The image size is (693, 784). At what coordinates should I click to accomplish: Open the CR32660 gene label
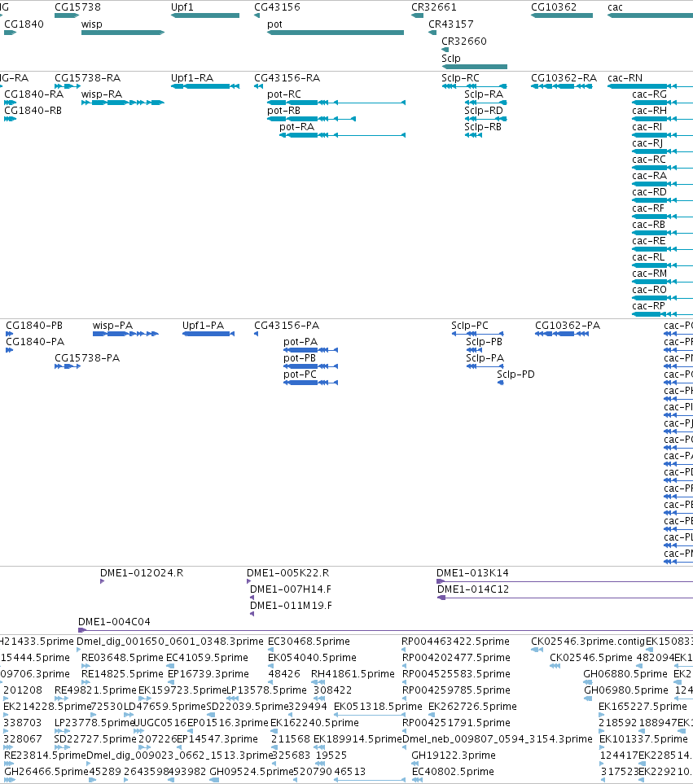coord(464,41)
